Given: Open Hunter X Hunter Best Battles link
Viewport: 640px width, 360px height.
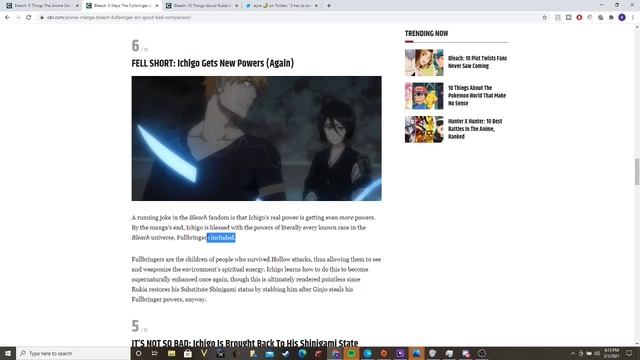Looking at the screenshot, I should click(475, 129).
